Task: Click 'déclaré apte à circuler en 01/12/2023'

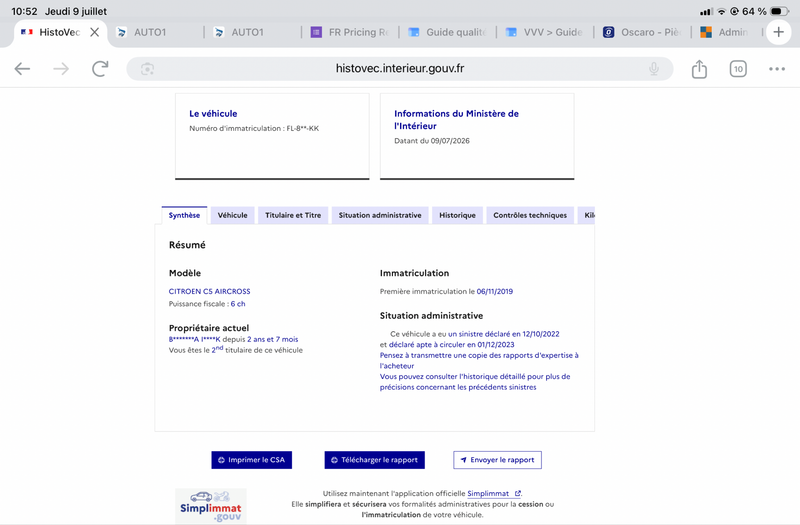Action: click(x=452, y=345)
